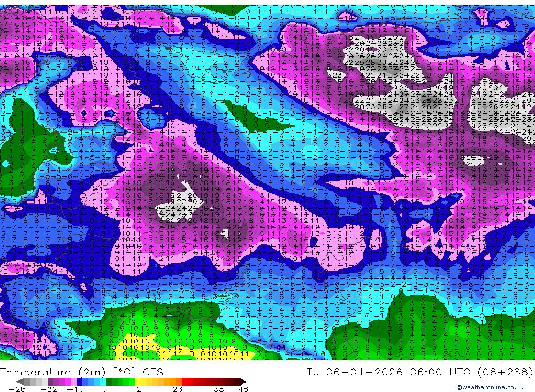
Task: Click the 0 label on the color scale
Action: pyautogui.click(x=104, y=389)
